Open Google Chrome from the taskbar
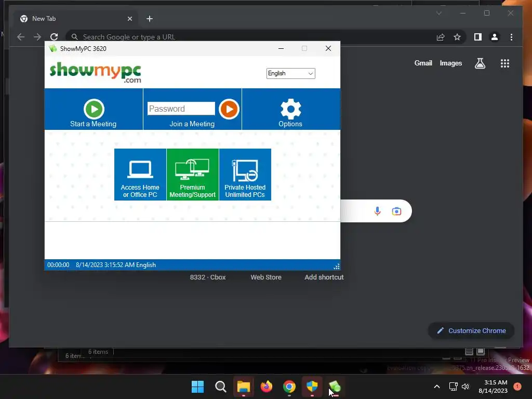 (289, 387)
